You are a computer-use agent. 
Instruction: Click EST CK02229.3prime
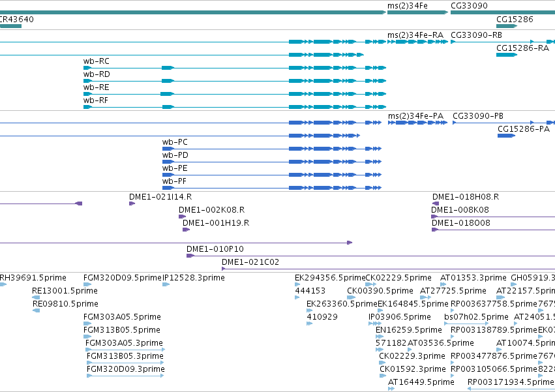click(412, 356)
